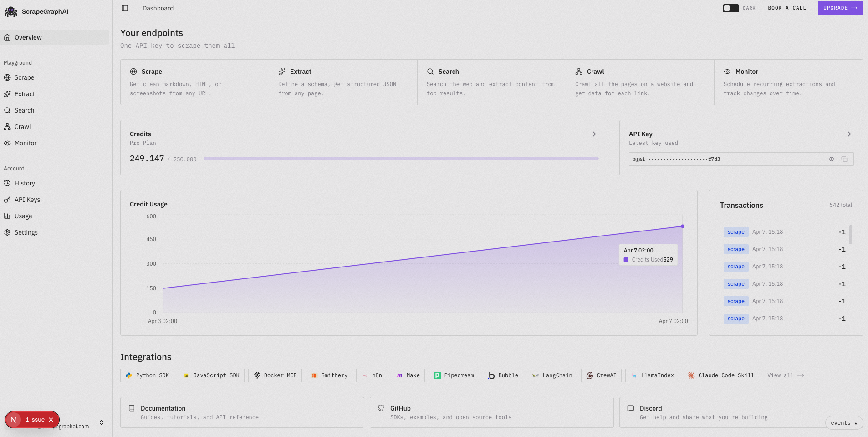The height and width of the screenshot is (437, 868).
Task: Click the n8n integration icon
Action: point(365,375)
